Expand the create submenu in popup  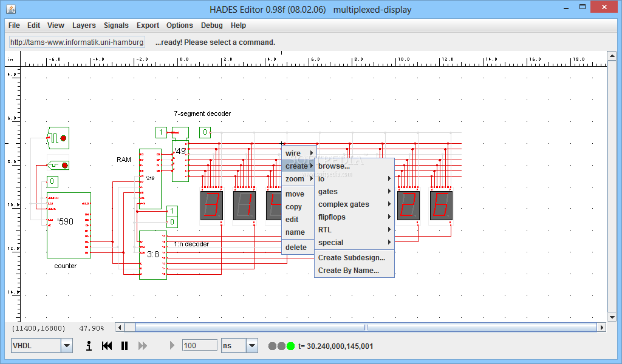(298, 166)
